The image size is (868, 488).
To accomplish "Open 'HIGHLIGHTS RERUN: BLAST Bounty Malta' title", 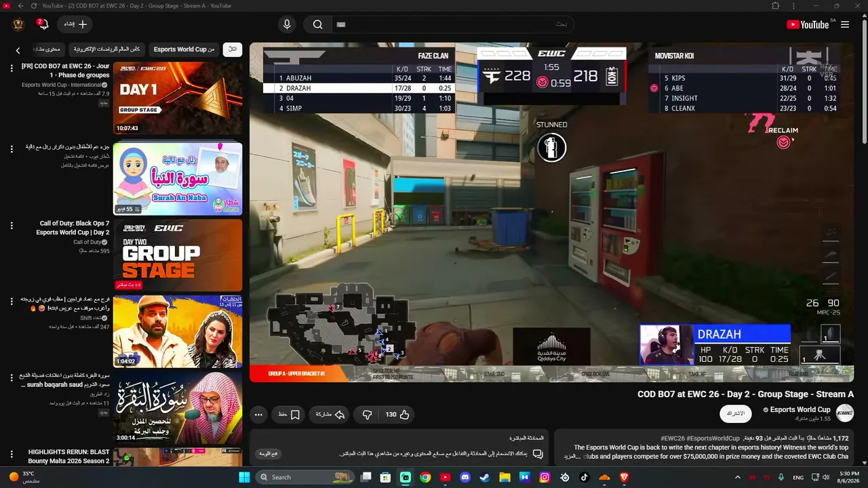I will tap(68, 456).
